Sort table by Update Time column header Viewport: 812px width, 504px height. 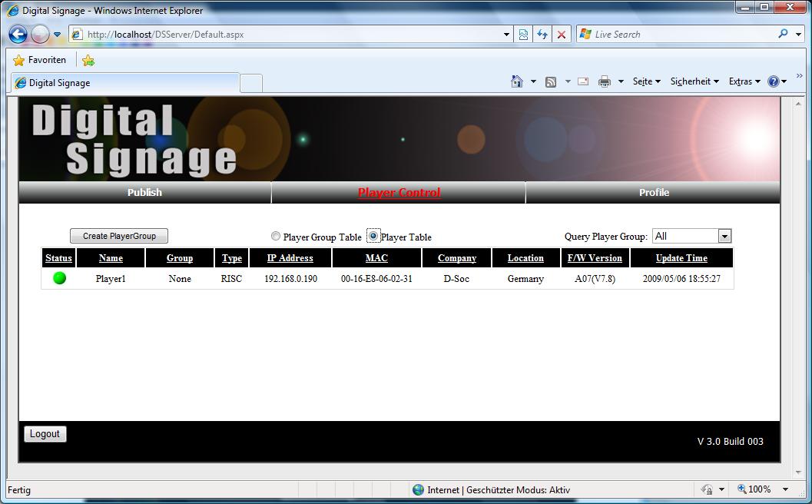(681, 258)
